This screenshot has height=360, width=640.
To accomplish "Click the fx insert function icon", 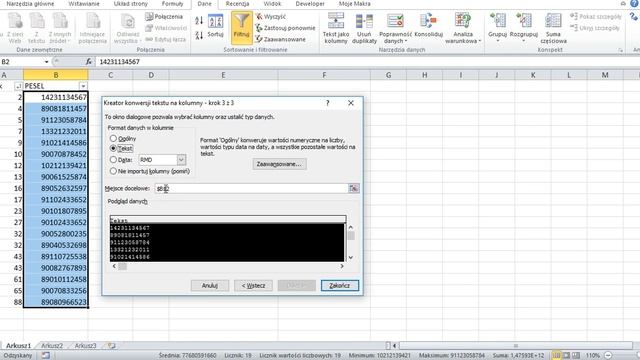I will tap(89, 62).
